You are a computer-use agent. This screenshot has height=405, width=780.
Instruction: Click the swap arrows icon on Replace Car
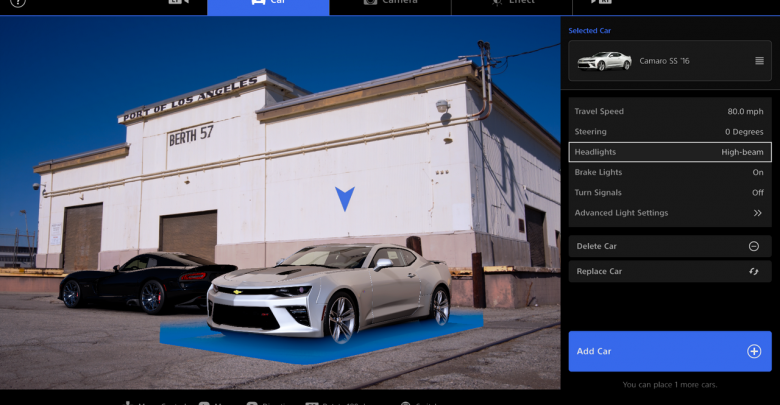point(754,271)
